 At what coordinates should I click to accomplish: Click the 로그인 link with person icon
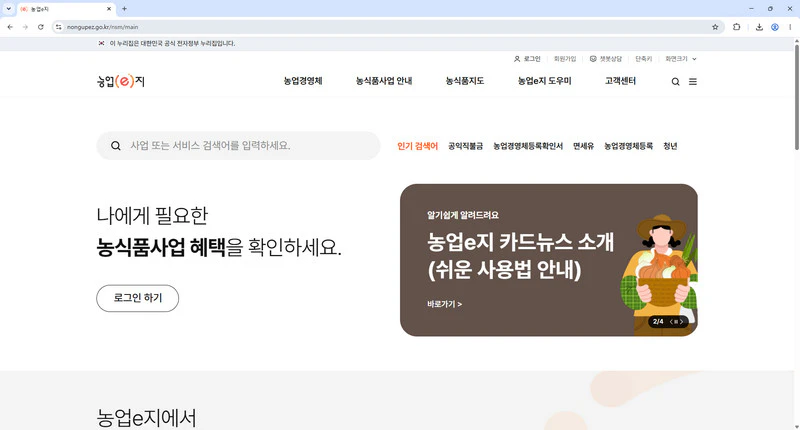coord(527,59)
